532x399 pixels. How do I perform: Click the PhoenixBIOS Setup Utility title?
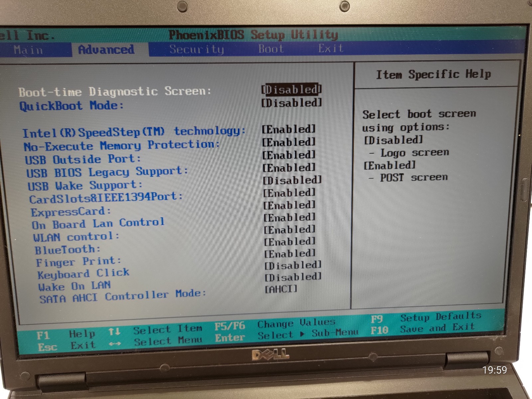253,35
